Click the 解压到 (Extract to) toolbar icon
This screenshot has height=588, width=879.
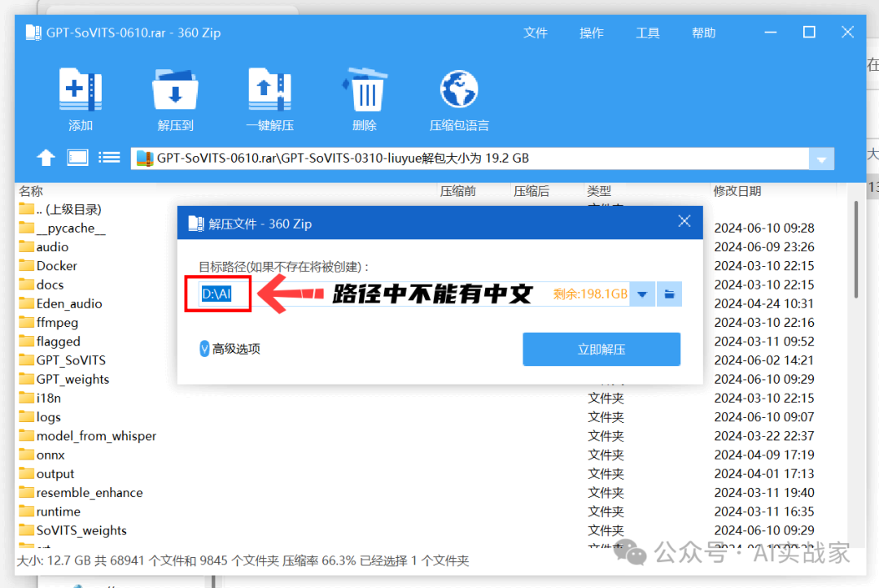tap(175, 89)
